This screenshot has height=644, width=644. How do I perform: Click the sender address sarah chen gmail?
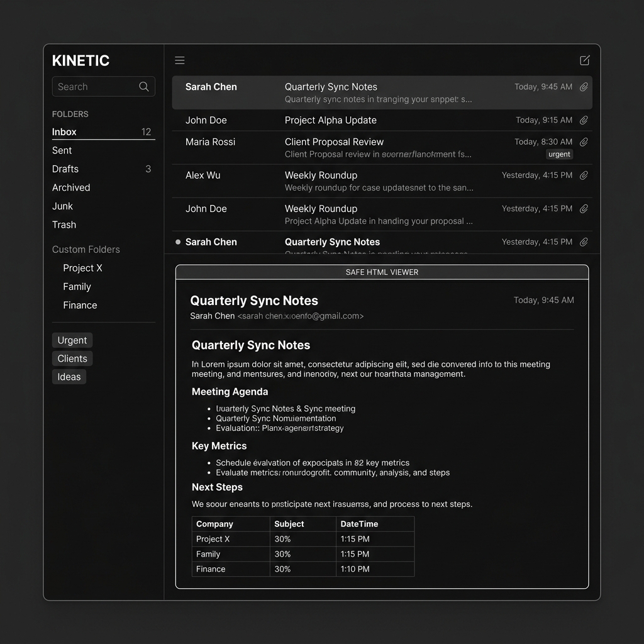point(301,316)
